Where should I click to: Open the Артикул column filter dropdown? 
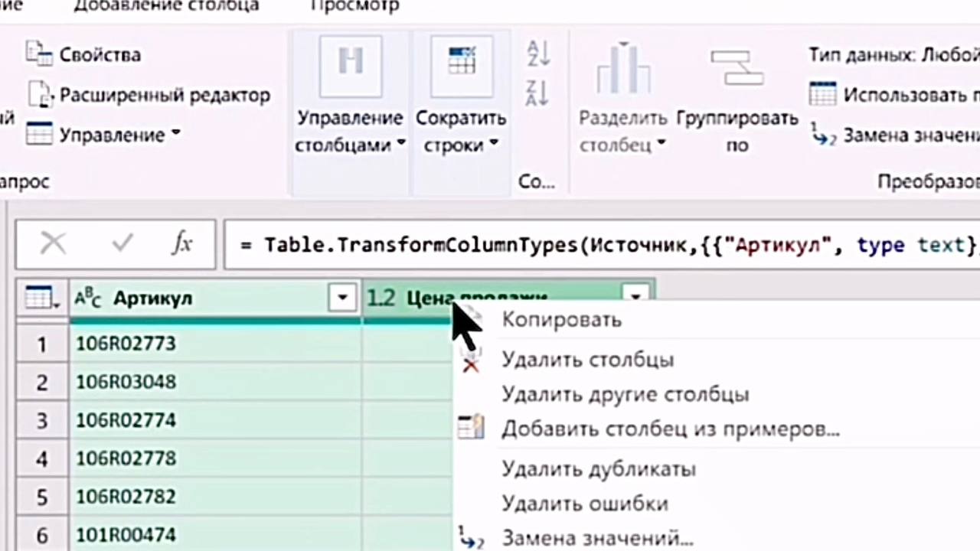point(342,298)
